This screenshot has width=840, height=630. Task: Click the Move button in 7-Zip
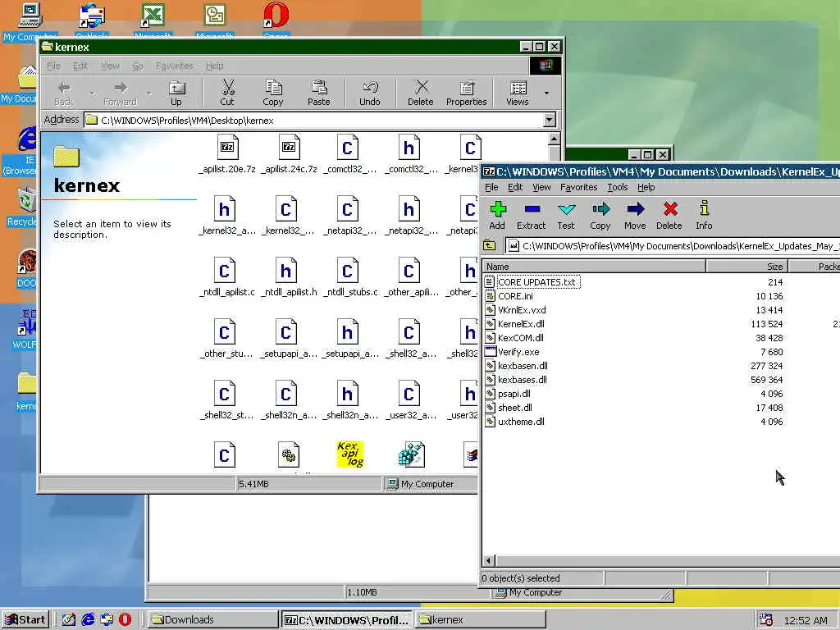click(635, 216)
